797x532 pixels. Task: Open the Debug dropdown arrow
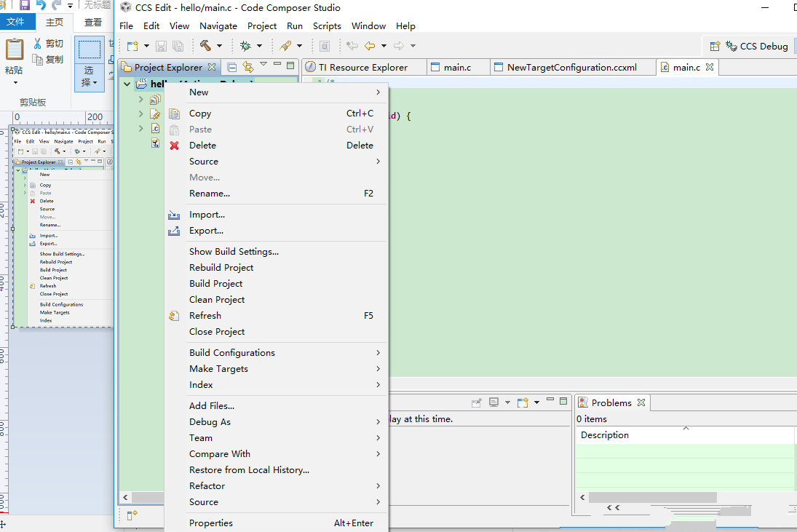(259, 47)
